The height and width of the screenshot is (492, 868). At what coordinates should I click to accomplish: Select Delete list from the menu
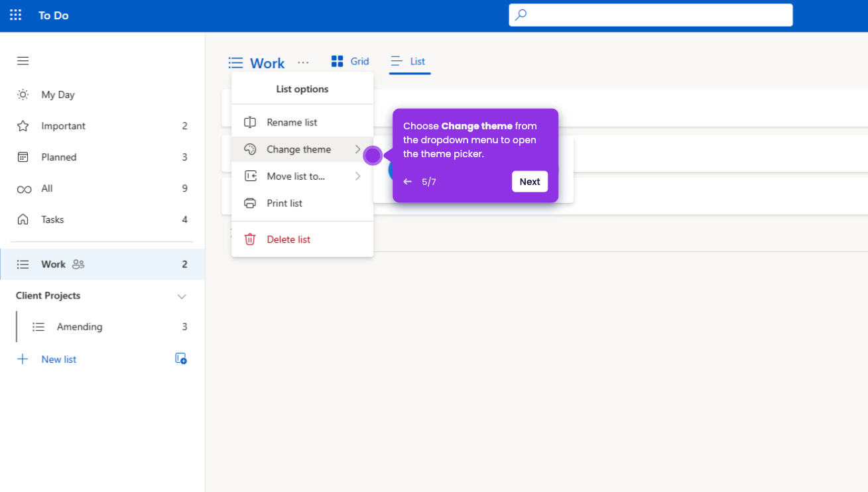click(302, 239)
